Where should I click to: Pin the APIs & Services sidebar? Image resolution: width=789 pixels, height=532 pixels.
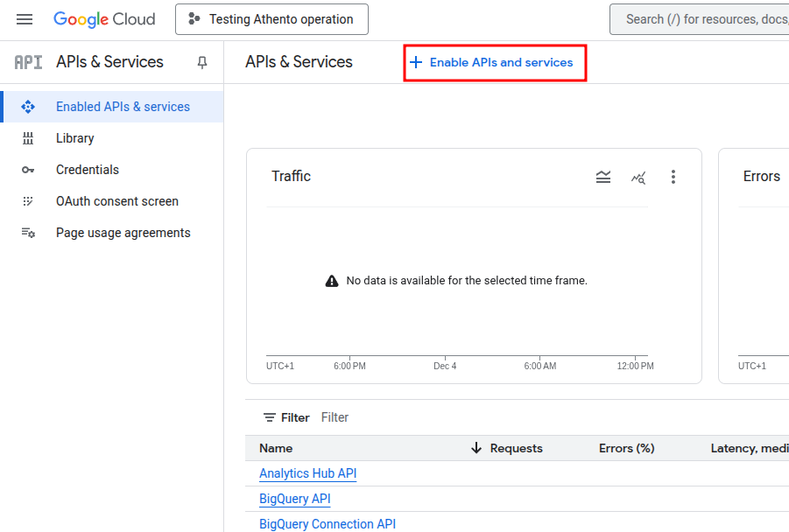pos(202,62)
